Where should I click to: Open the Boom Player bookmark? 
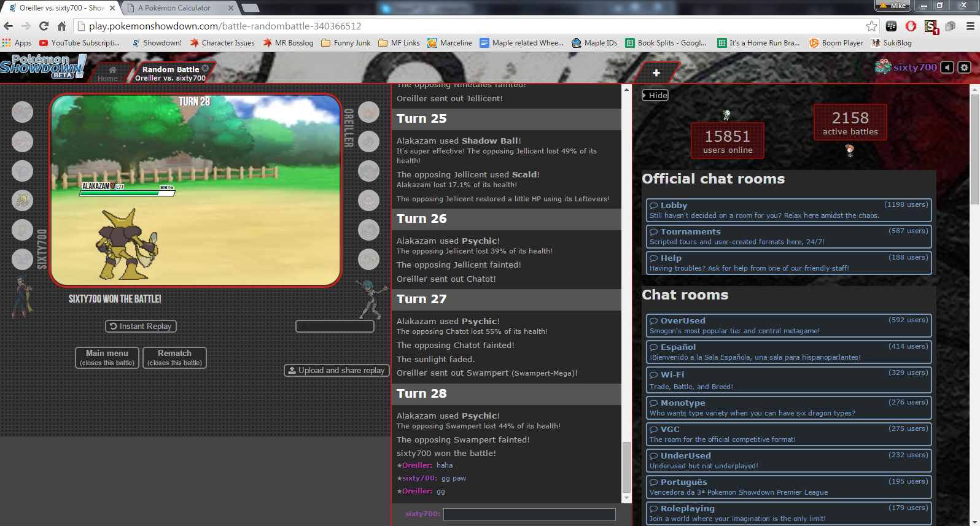click(x=836, y=43)
